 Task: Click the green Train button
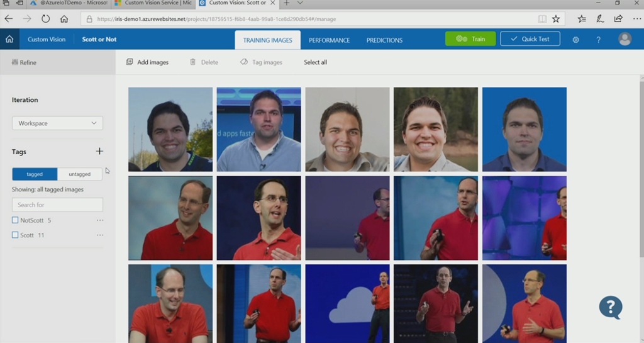(x=470, y=38)
